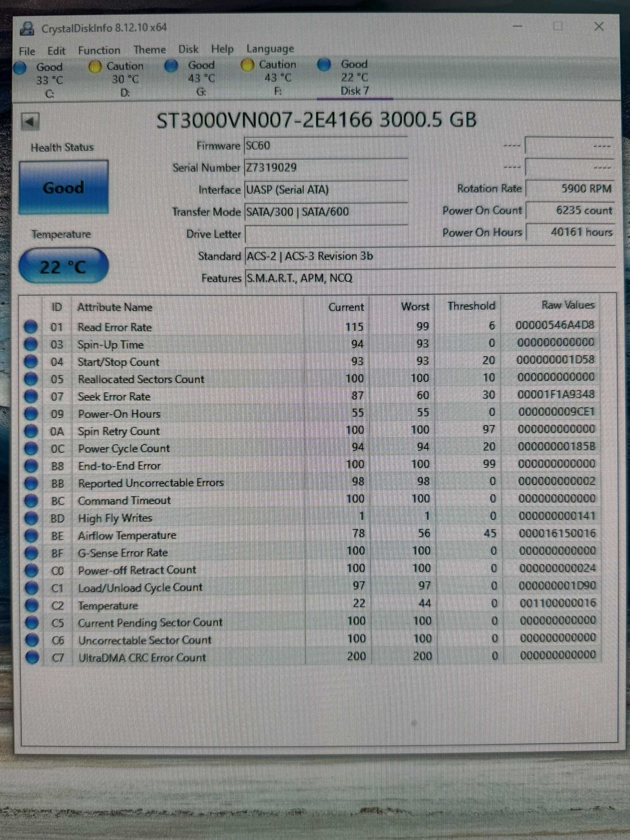Click status dot for Start/Stop Count

[31, 362]
